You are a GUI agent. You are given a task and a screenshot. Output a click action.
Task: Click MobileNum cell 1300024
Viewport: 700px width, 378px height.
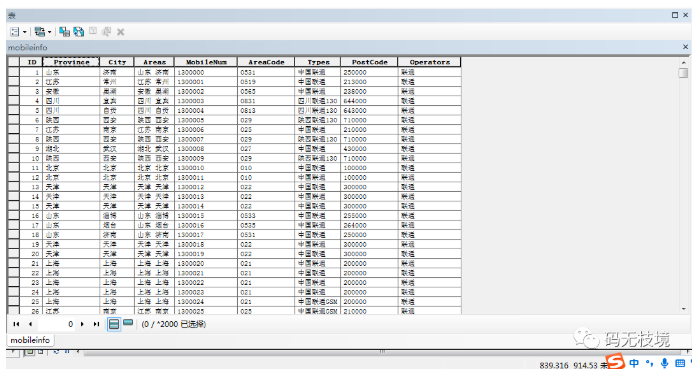tap(206, 302)
